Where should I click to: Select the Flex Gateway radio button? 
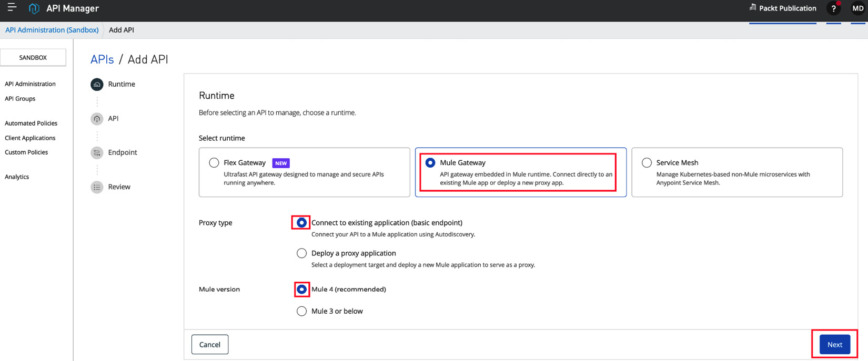coord(214,163)
